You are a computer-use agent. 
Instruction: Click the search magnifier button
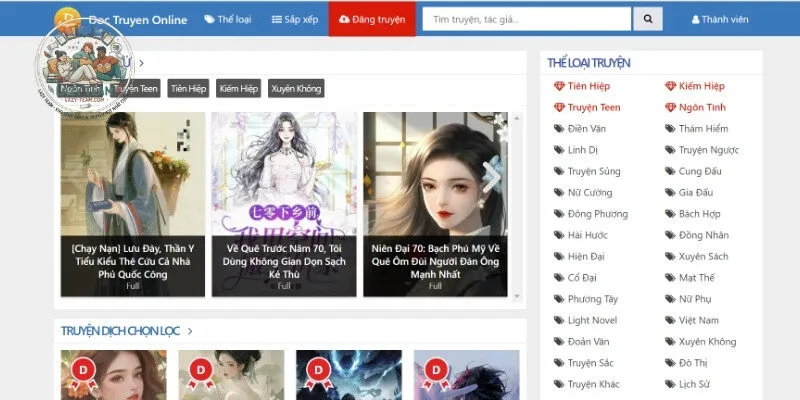coord(647,19)
